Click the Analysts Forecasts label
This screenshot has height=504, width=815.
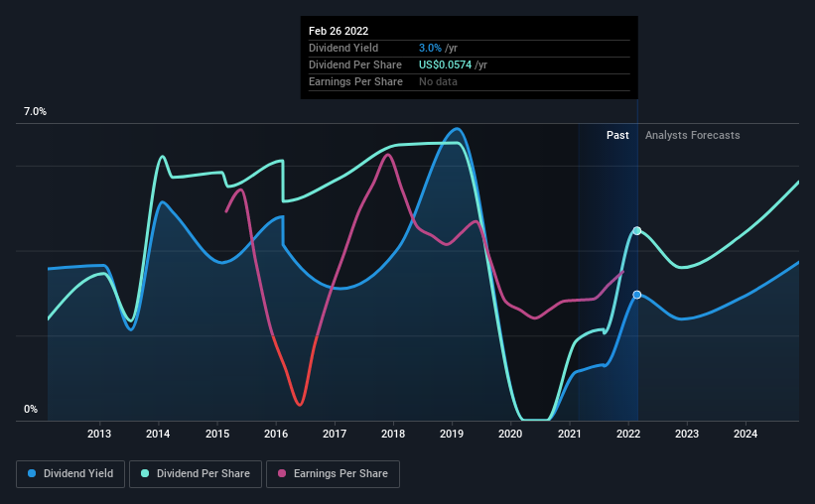(692, 135)
